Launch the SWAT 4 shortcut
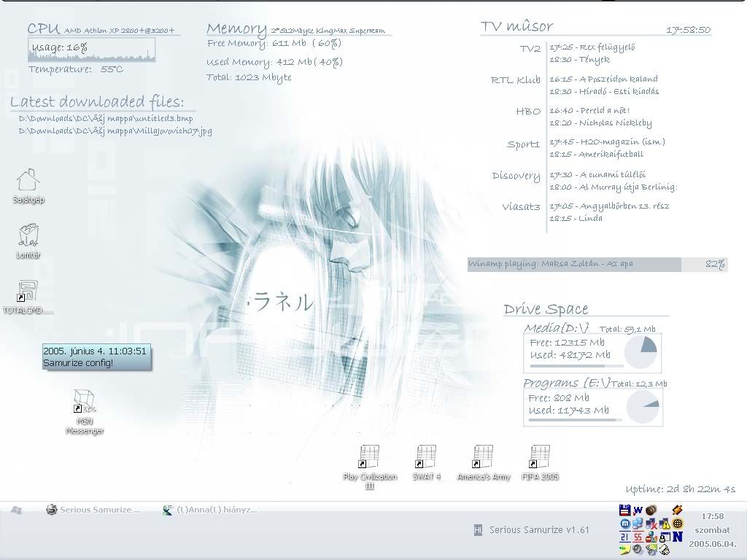The image size is (747, 560). click(426, 458)
